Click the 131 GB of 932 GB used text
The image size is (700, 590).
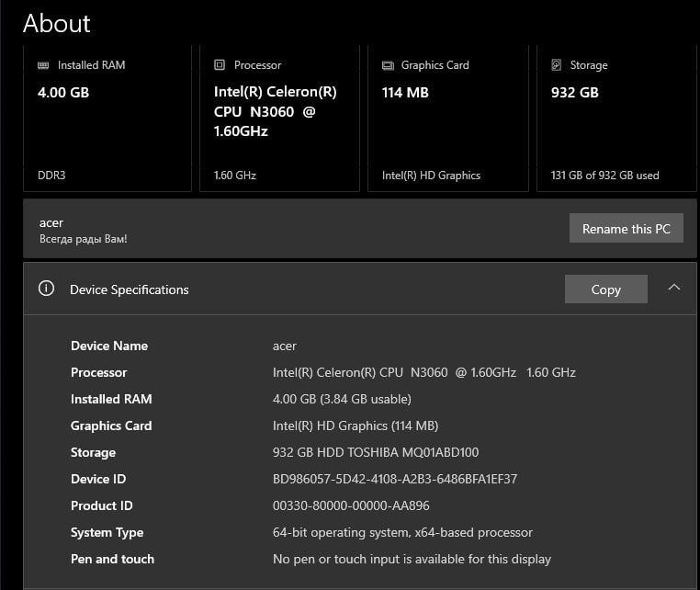pyautogui.click(x=604, y=175)
